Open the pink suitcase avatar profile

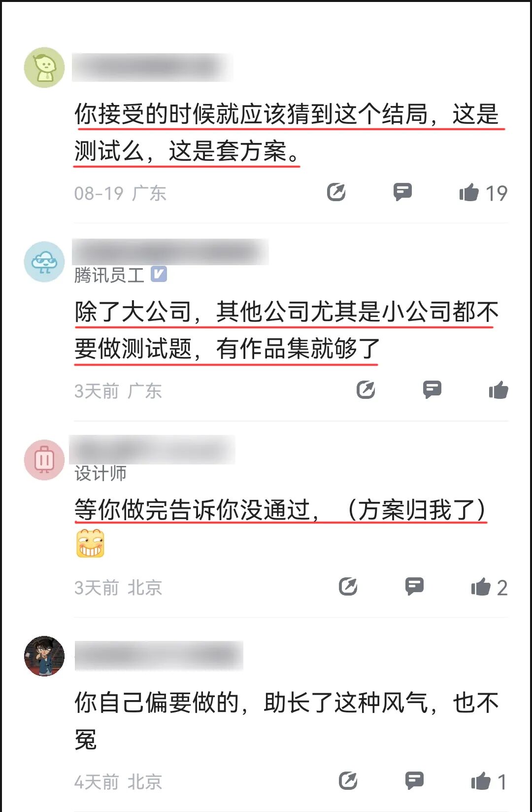pyautogui.click(x=44, y=460)
